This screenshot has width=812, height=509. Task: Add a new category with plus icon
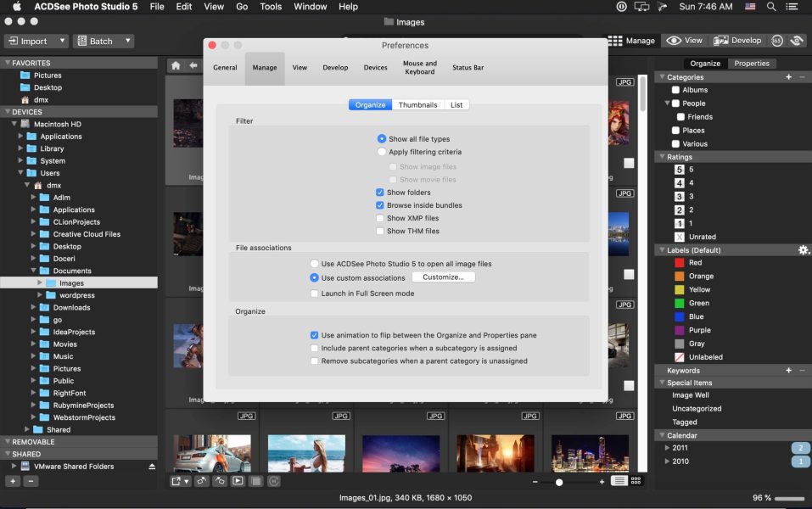(x=788, y=77)
